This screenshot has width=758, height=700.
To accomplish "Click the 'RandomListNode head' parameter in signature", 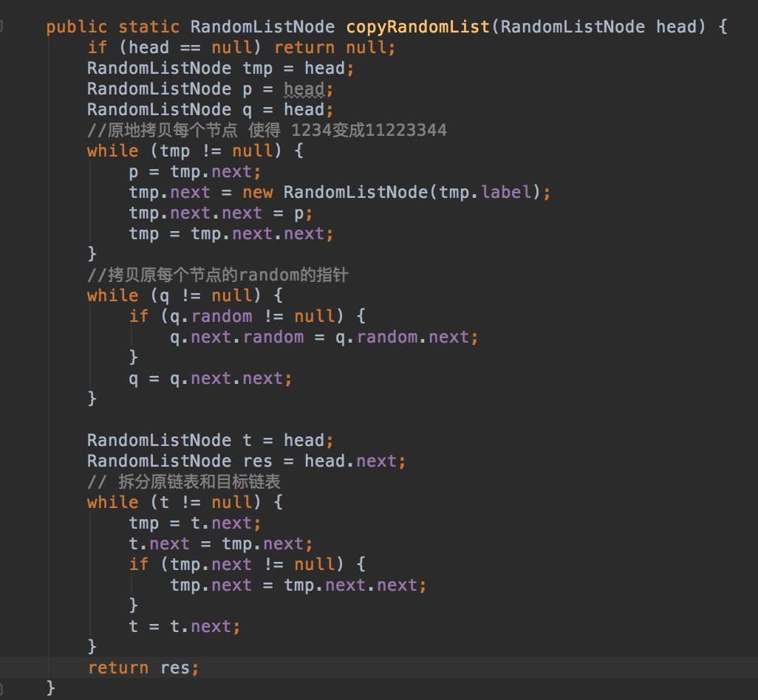I will (598, 27).
